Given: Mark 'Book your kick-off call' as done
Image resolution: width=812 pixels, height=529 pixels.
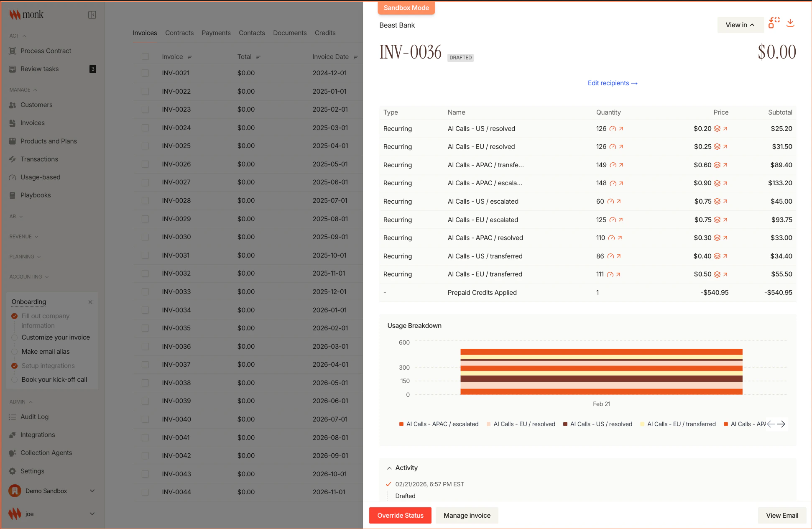Looking at the screenshot, I should click(14, 379).
